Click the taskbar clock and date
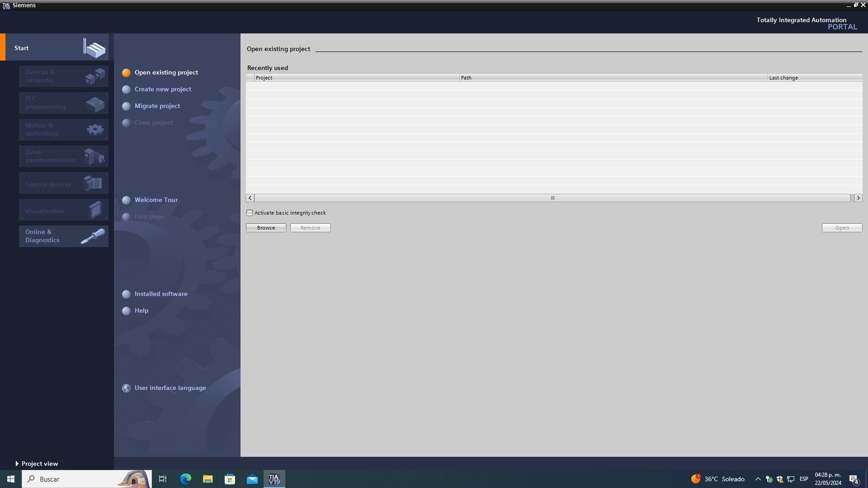The image size is (868, 488). 828,479
